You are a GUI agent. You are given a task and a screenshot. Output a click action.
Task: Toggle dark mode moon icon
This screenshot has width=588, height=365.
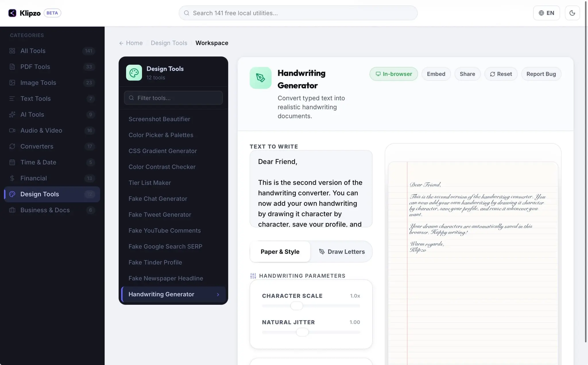click(x=572, y=13)
